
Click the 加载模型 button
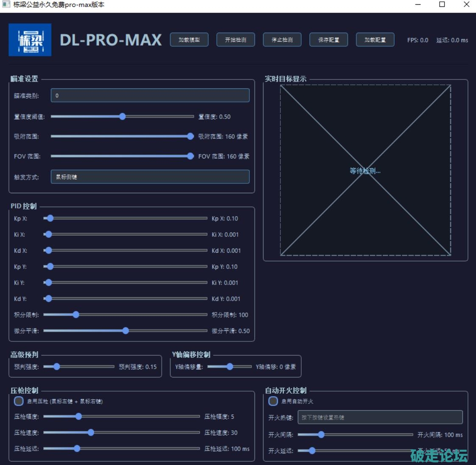189,40
